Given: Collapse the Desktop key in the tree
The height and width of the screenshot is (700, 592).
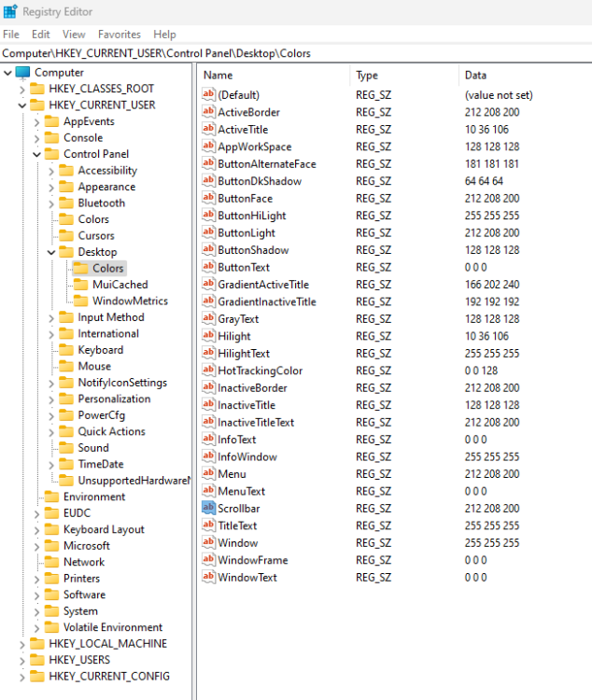Looking at the screenshot, I should tap(51, 252).
